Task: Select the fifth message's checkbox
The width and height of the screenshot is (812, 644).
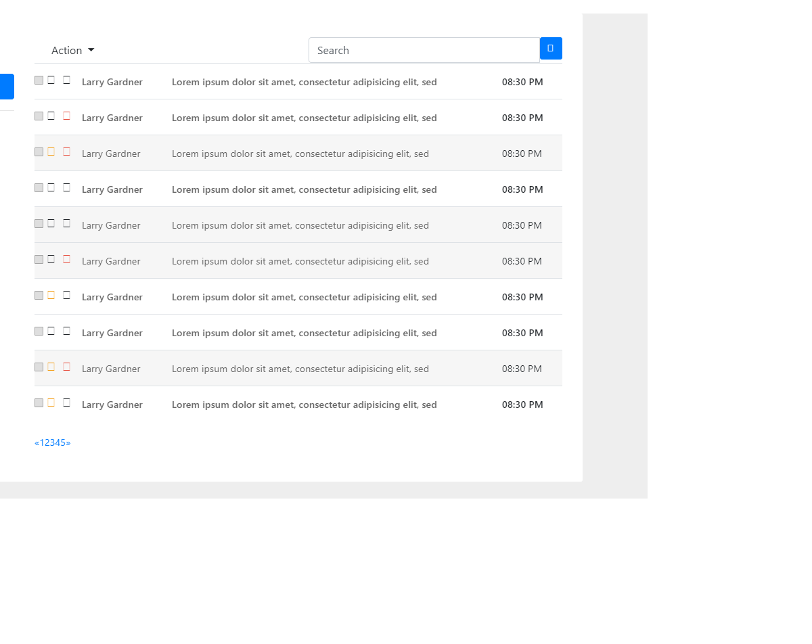Action: 39,224
